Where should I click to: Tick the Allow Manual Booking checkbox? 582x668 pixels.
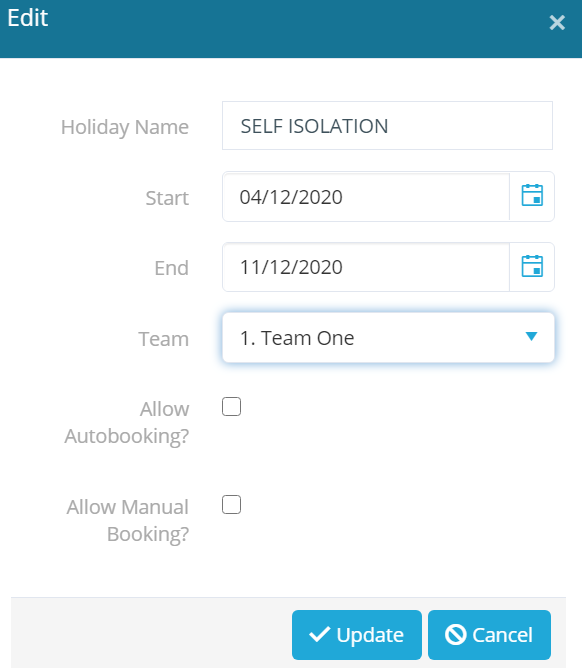point(231,504)
